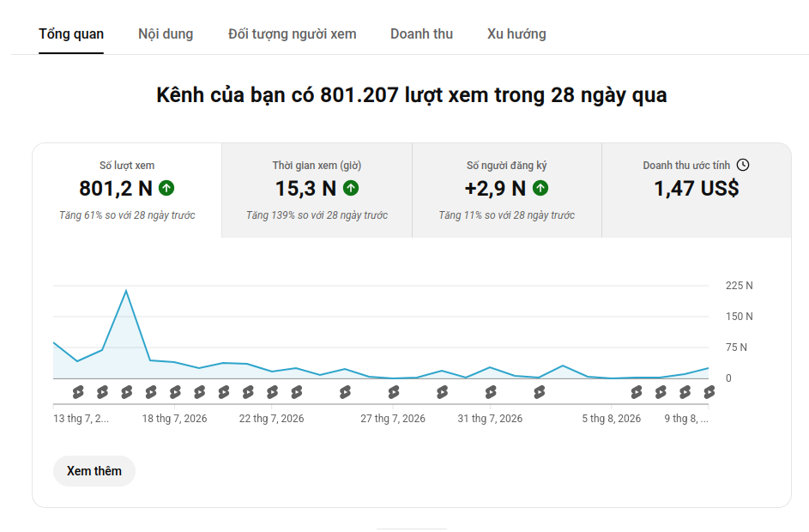Click the '22 thg 7, 2026' date label
Image resolution: width=809 pixels, height=532 pixels.
(x=271, y=419)
